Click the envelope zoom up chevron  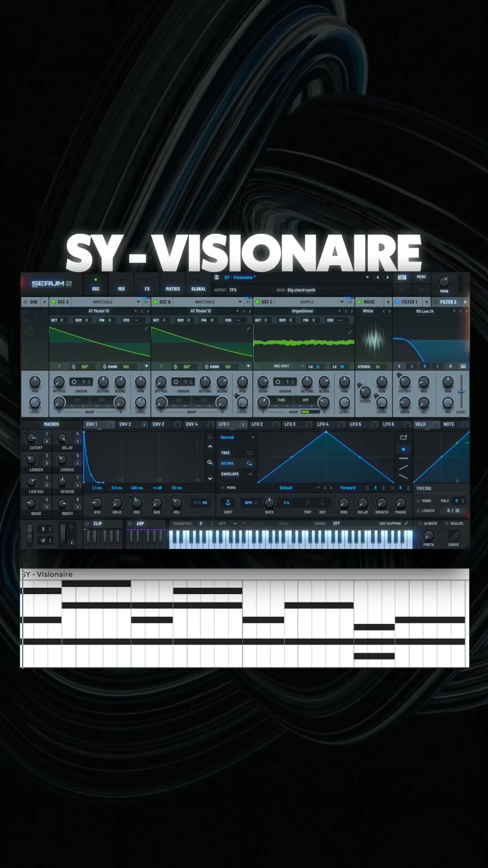tap(210, 447)
